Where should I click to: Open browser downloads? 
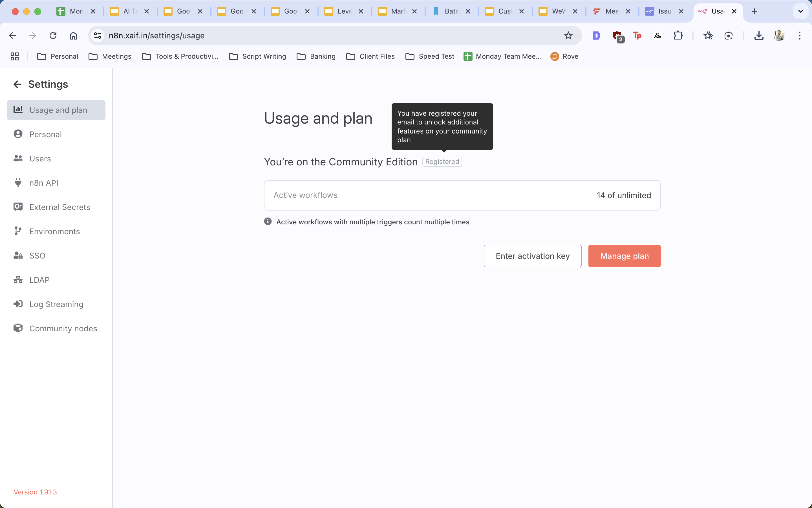759,36
